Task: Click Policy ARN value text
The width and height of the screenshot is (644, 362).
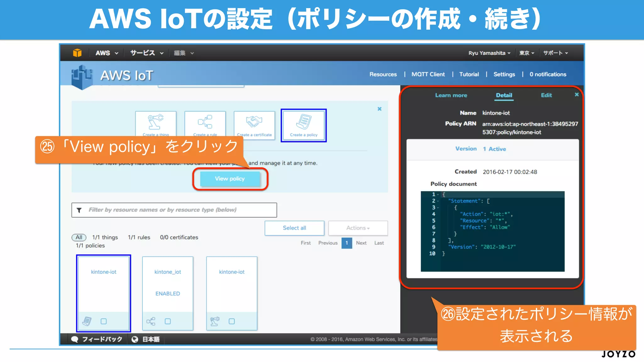Action: pyautogui.click(x=530, y=128)
